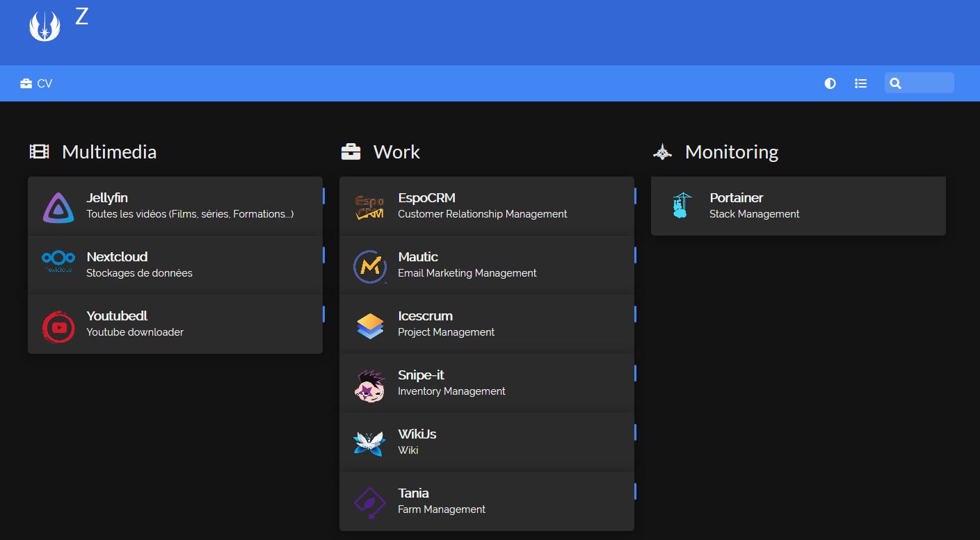Open the Jellyfin title link
The image size is (980, 540).
click(x=107, y=198)
